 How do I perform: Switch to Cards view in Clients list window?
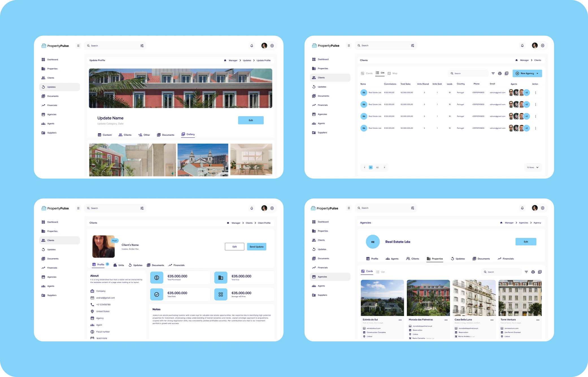coord(367,73)
